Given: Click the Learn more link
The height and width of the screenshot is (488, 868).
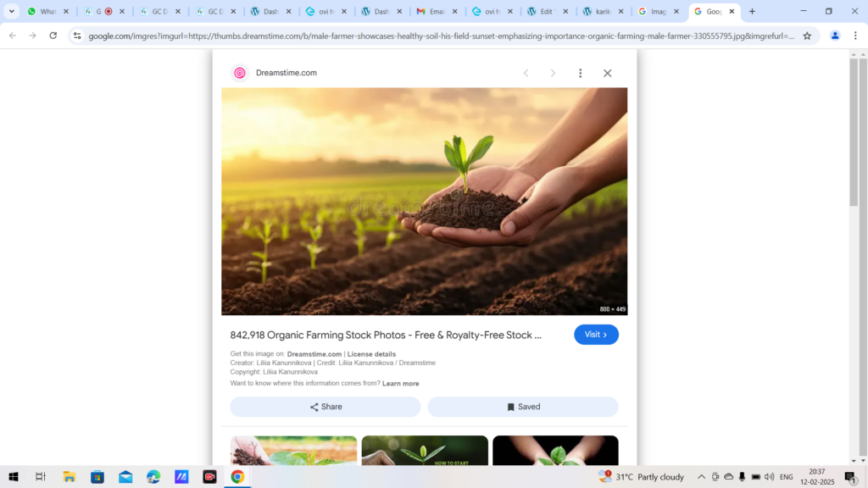Looking at the screenshot, I should coord(400,384).
